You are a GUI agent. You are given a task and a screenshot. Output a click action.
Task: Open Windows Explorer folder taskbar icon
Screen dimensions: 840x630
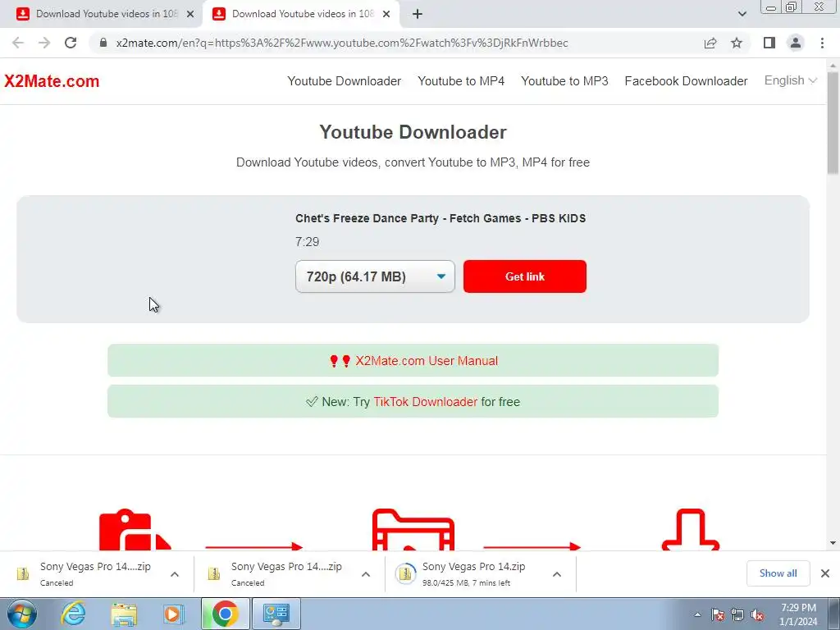click(124, 614)
